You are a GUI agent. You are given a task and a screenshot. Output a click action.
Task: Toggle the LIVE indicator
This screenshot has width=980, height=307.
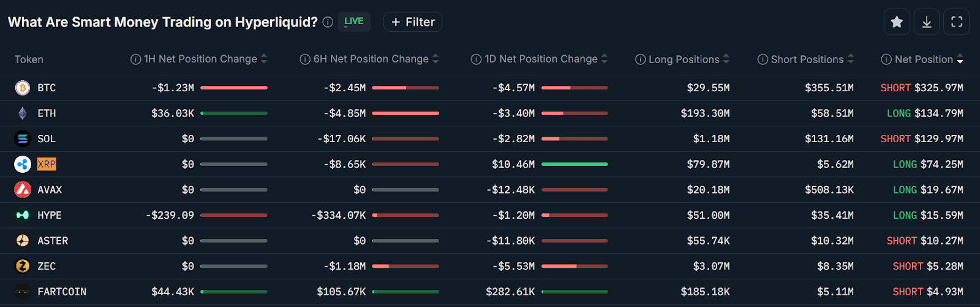tap(353, 21)
